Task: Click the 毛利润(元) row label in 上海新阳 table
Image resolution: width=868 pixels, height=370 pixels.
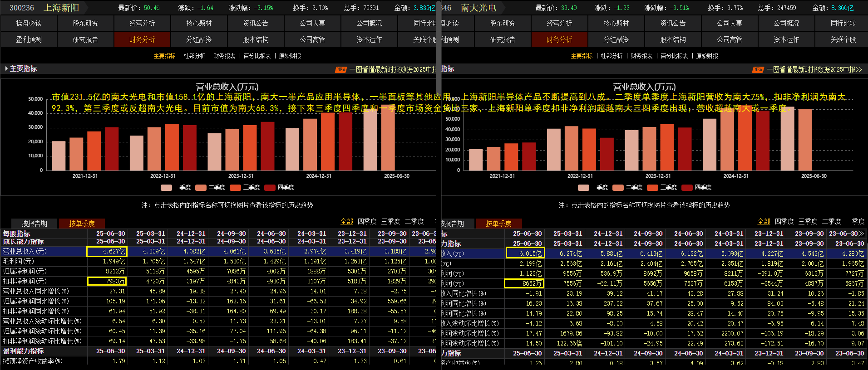Action: (x=19, y=261)
